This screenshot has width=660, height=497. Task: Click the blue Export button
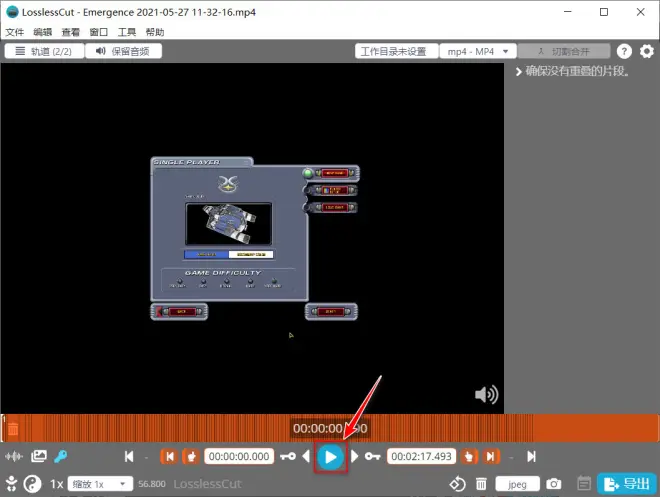(x=627, y=484)
